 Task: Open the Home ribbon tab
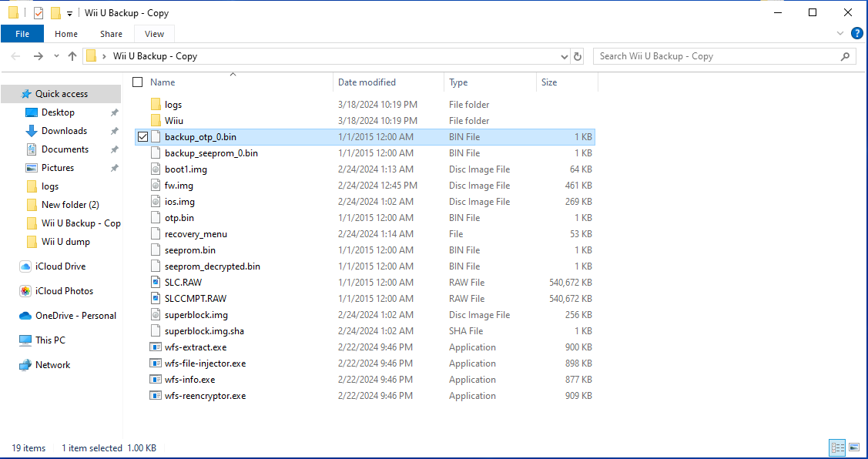66,34
